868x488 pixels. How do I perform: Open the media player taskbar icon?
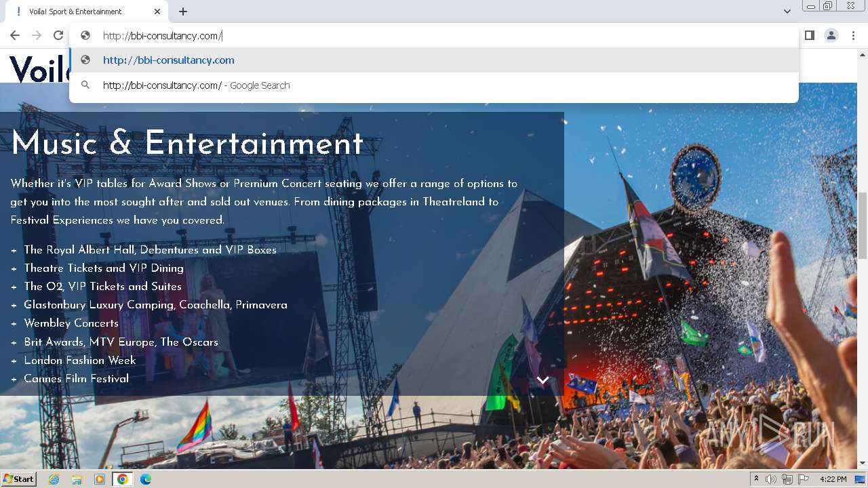coord(100,479)
